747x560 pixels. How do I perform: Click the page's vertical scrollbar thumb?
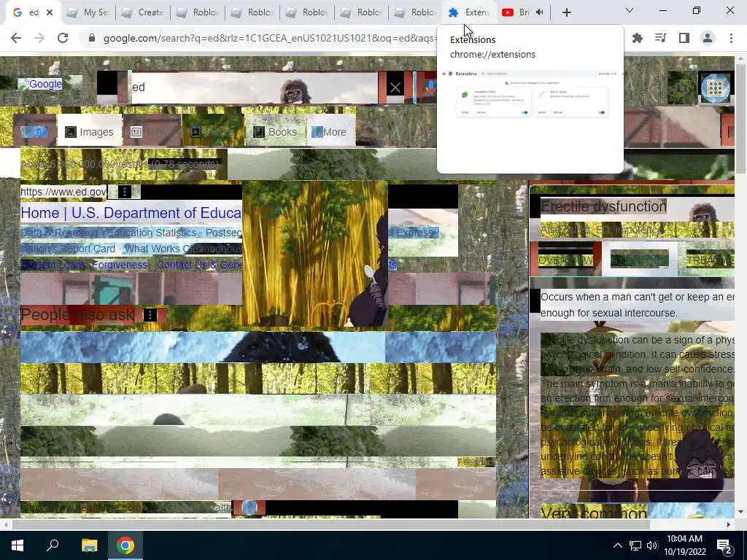click(x=741, y=119)
